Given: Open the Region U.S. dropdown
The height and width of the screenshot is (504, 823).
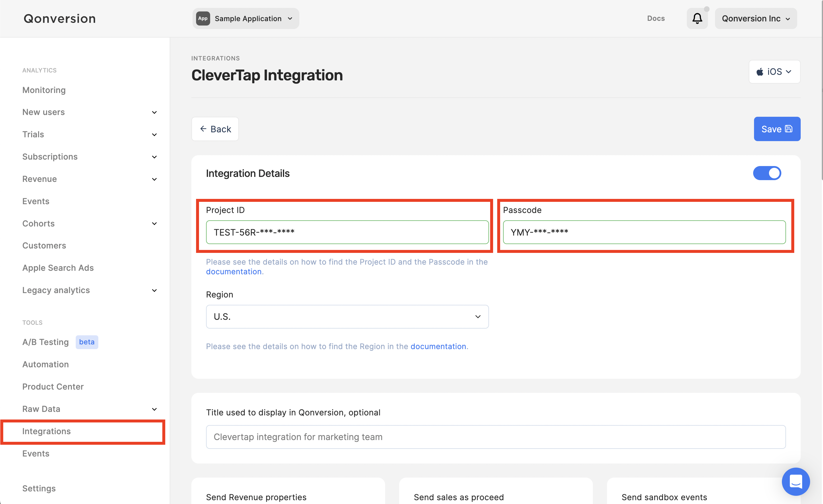Looking at the screenshot, I should (347, 317).
